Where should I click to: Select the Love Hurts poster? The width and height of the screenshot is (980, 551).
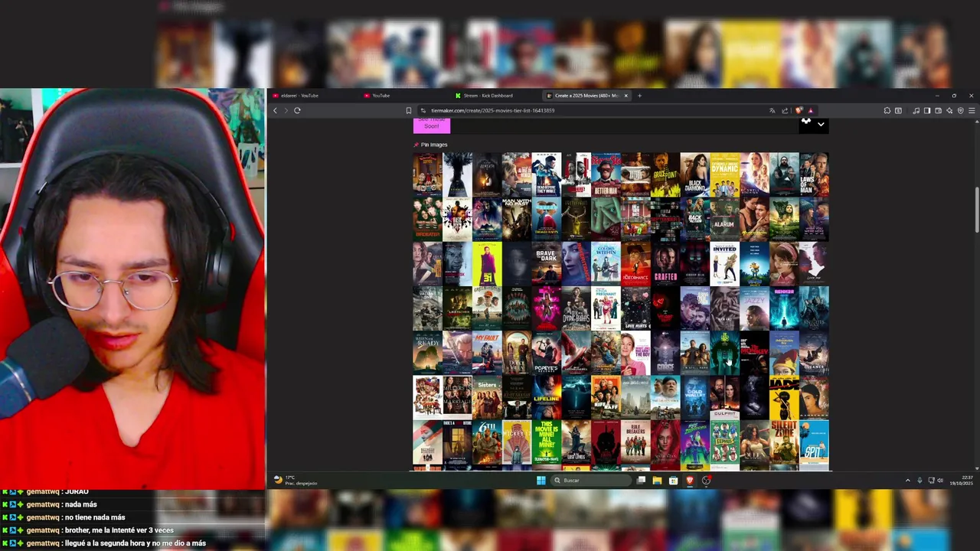(x=635, y=308)
